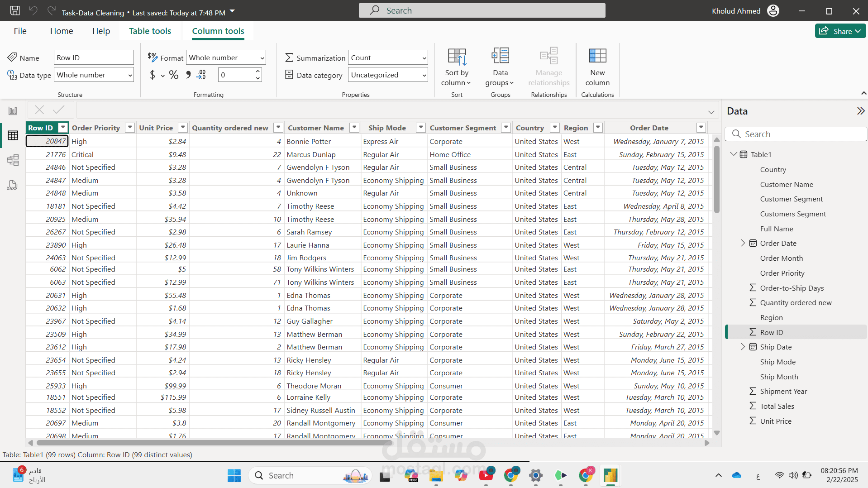Viewport: 868px width, 488px height.
Task: Click the Redo arrow icon
Action: (x=52, y=10)
